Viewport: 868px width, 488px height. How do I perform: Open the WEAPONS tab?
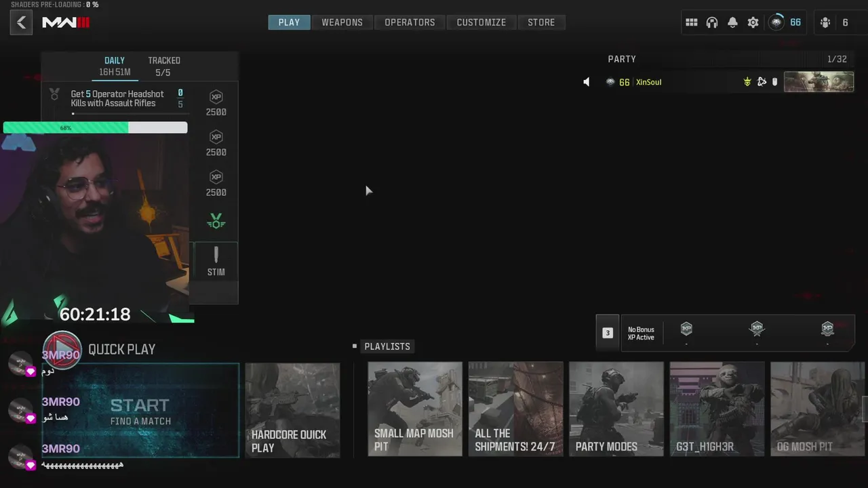pos(342,22)
